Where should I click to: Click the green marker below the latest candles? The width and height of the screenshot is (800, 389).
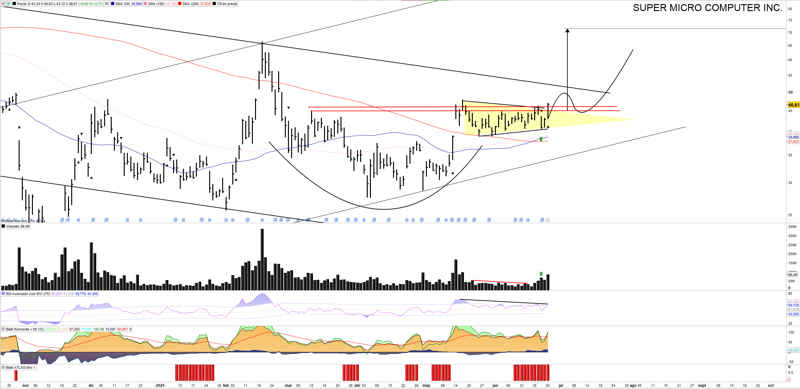(x=541, y=139)
